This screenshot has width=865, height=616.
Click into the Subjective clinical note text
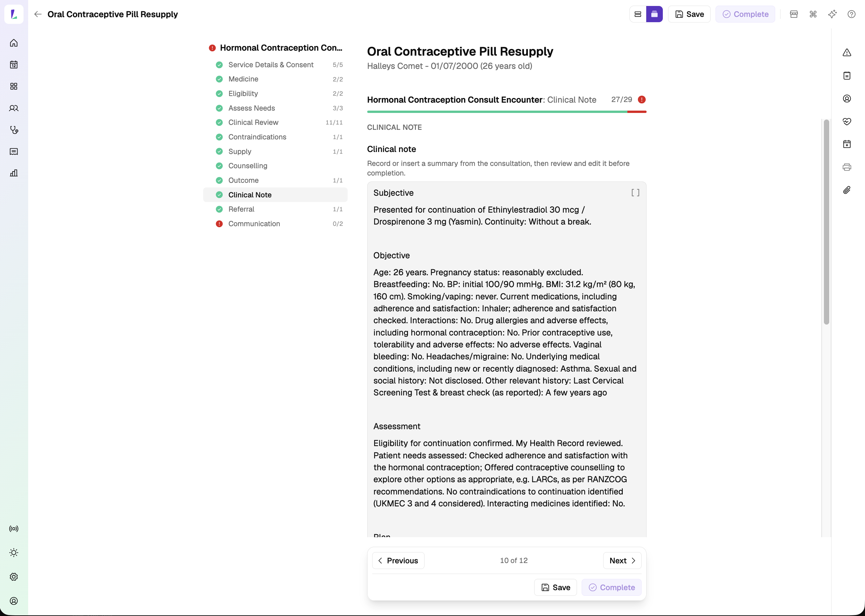pos(482,216)
